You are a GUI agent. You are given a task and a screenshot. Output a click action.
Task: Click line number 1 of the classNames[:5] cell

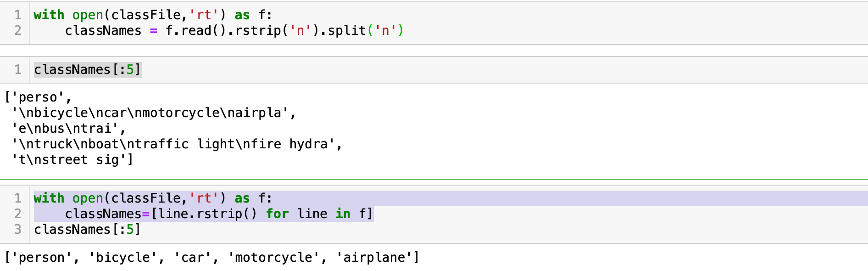click(x=18, y=70)
